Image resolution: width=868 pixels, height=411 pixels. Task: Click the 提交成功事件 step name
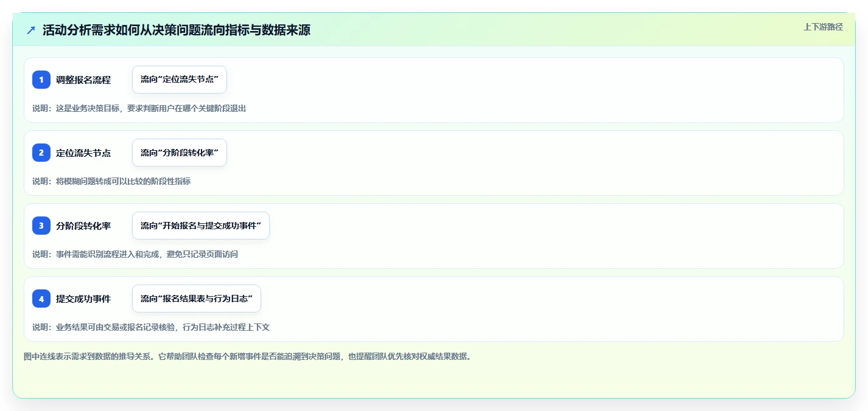83,299
